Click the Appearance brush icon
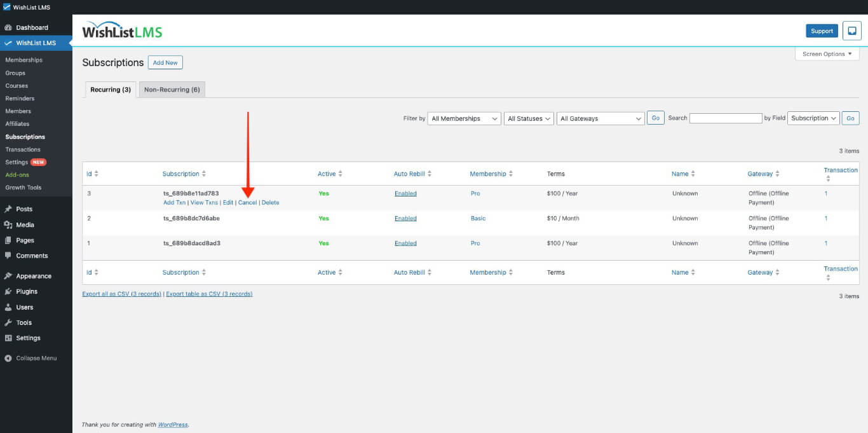868x433 pixels. pos(8,276)
